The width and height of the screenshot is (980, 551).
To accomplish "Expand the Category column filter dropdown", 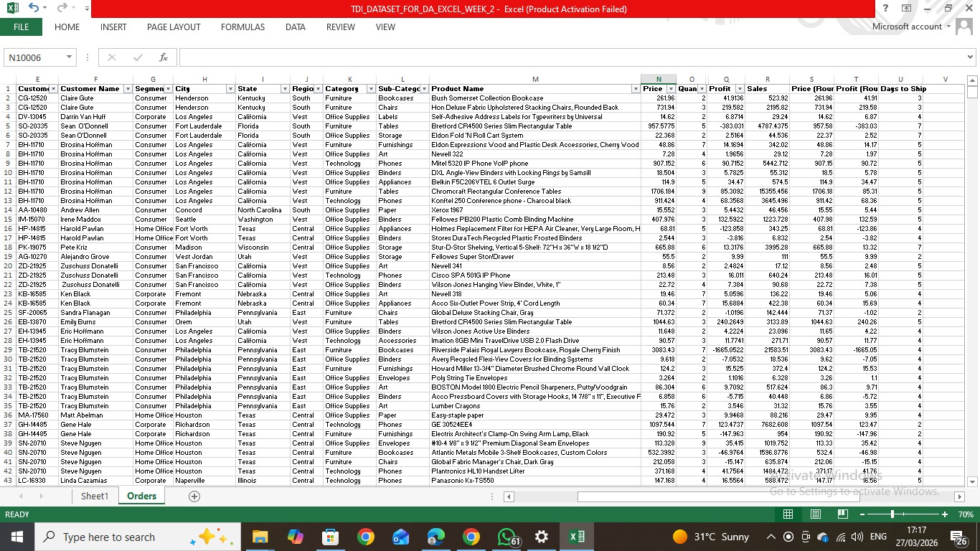I will tap(370, 89).
